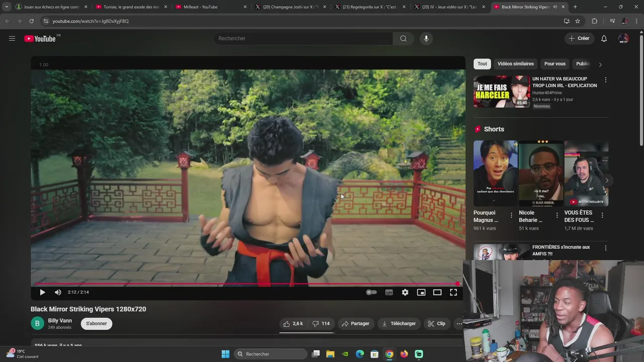The height and width of the screenshot is (362, 644).
Task: Enter fullscreen mode
Action: click(453, 292)
